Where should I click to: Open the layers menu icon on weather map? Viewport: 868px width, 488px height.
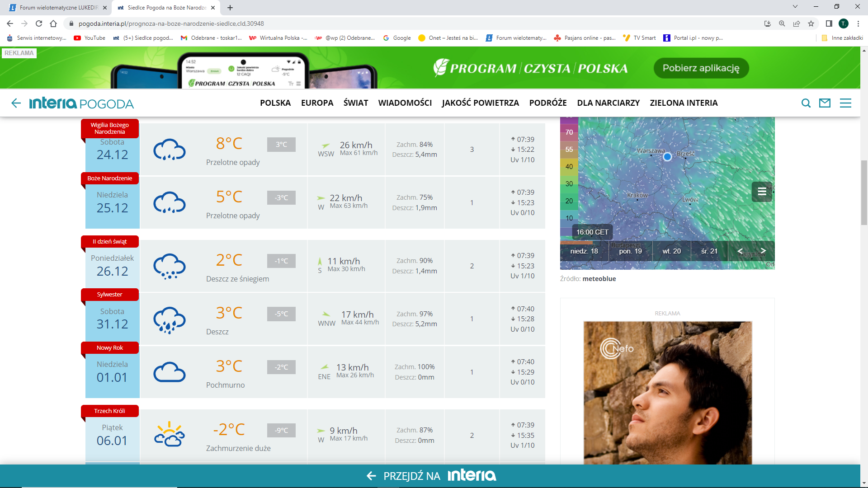coord(762,191)
